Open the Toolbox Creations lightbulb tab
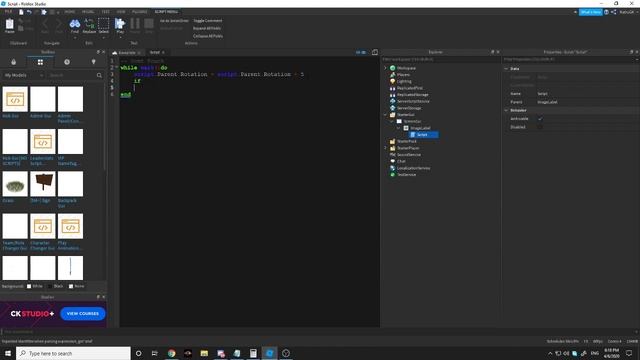The image size is (640, 360). (93, 62)
